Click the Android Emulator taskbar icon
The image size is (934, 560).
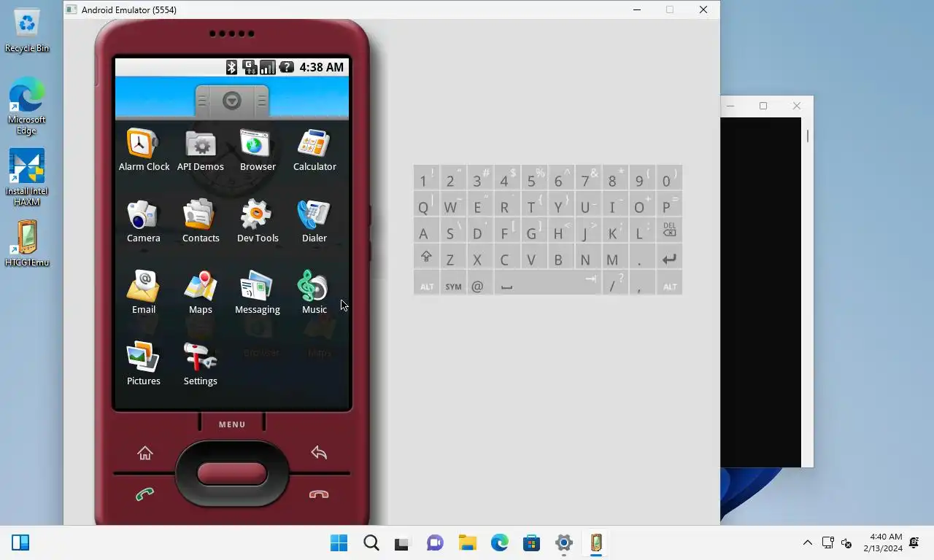(x=595, y=542)
